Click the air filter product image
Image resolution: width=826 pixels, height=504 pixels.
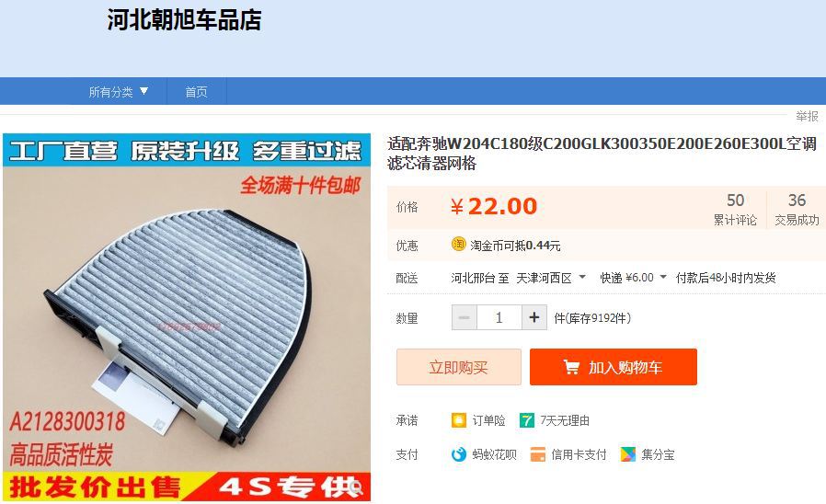pos(187,317)
